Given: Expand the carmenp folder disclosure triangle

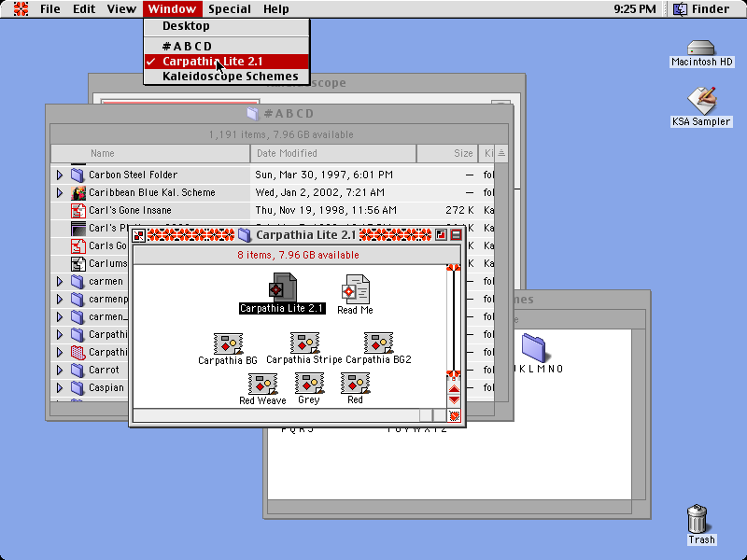Looking at the screenshot, I should [60, 299].
